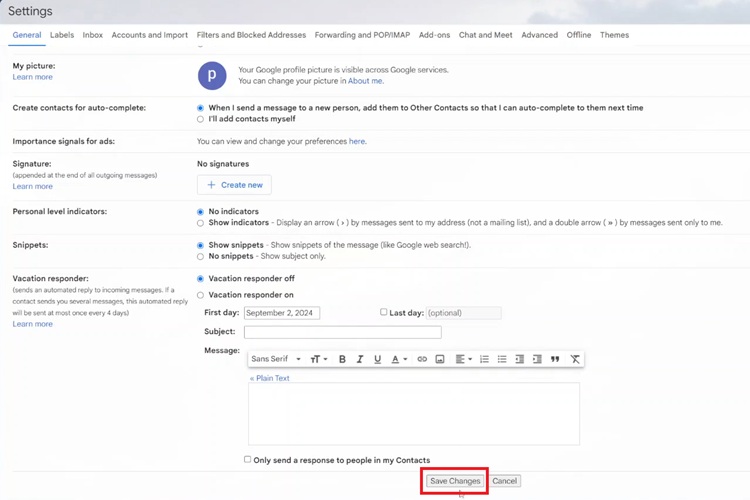
Task: Click inside the vacation message body
Action: [x=414, y=414]
